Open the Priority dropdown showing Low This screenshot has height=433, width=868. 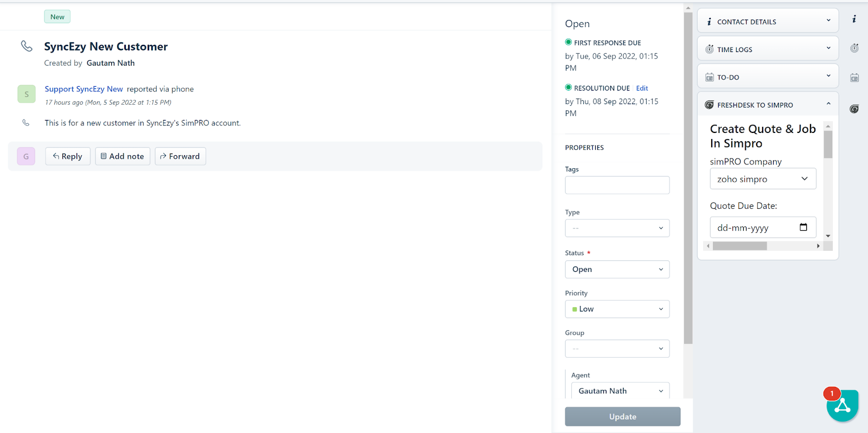(617, 309)
